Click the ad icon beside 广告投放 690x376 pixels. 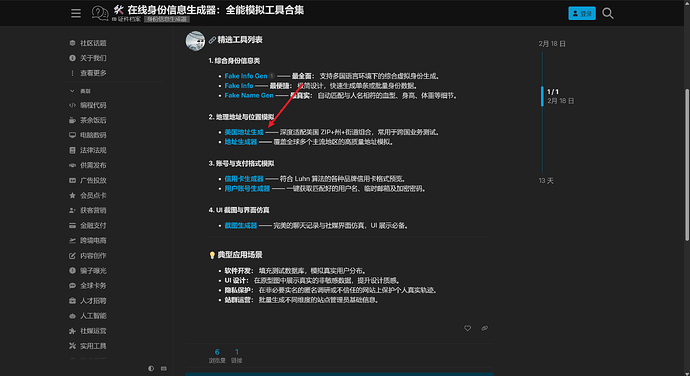coord(72,180)
